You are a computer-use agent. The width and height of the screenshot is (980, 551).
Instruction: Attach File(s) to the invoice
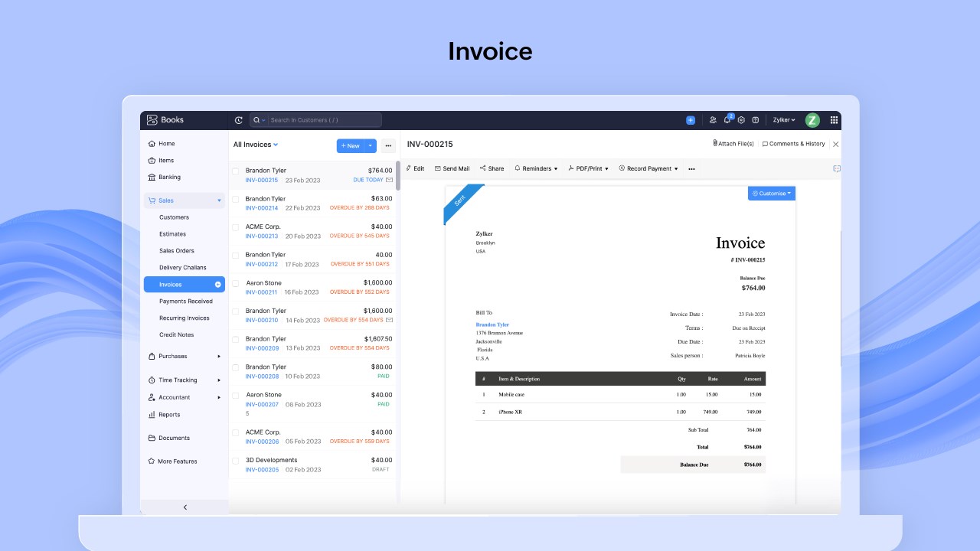[733, 144]
